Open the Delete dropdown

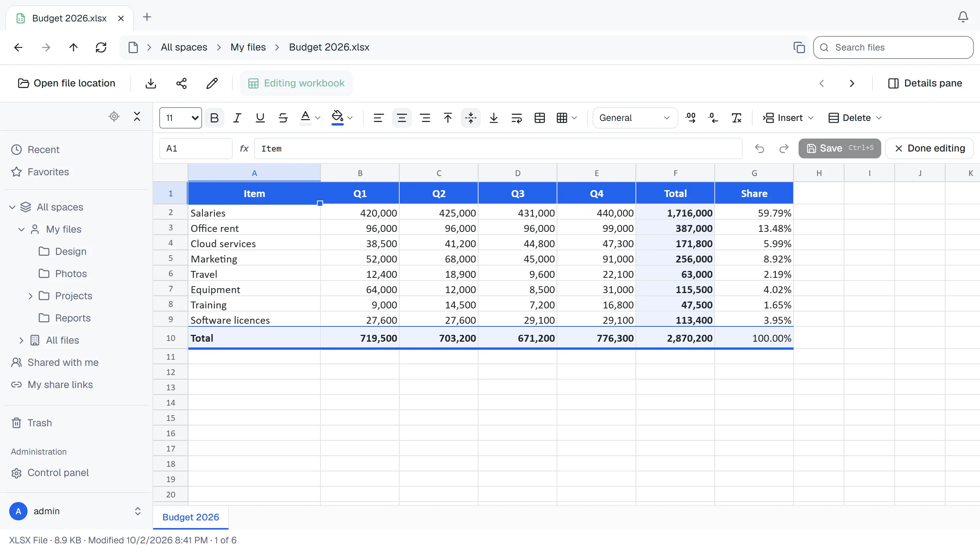[855, 118]
